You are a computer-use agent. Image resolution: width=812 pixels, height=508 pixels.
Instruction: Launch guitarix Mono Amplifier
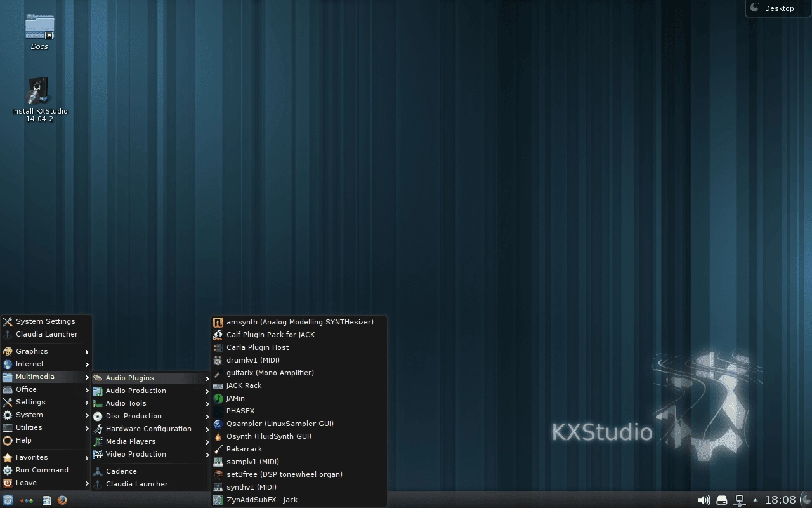[x=299, y=373]
